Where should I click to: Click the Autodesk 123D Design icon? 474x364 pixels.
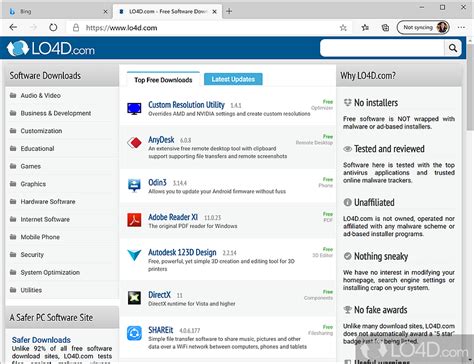click(x=134, y=255)
